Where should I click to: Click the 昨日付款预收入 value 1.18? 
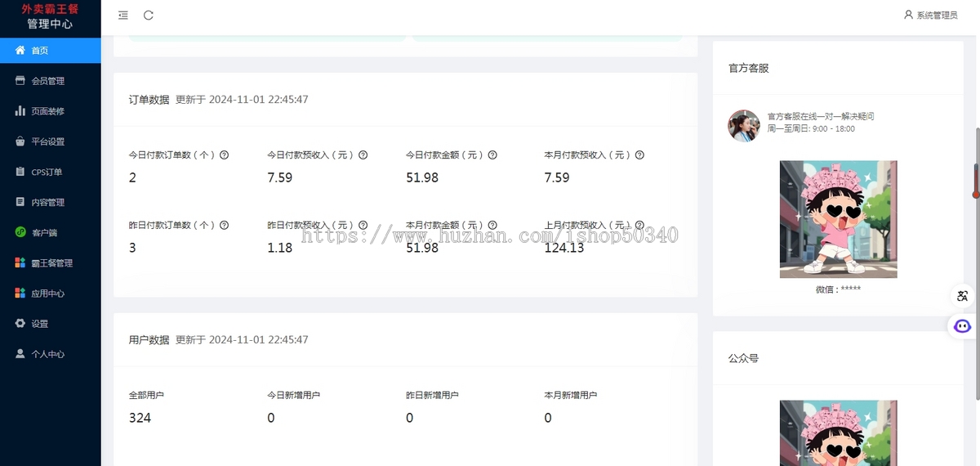point(279,248)
